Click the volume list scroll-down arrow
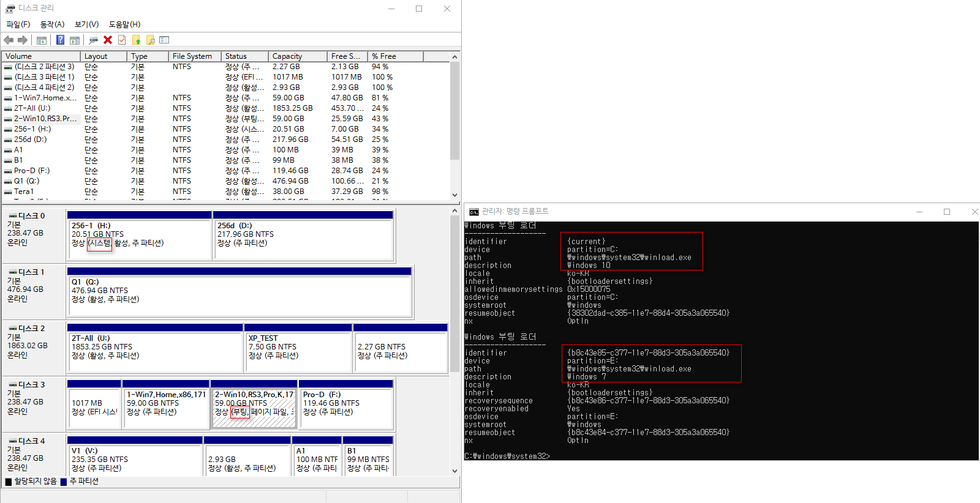Viewport: 980px width, 503px height. 454,195
